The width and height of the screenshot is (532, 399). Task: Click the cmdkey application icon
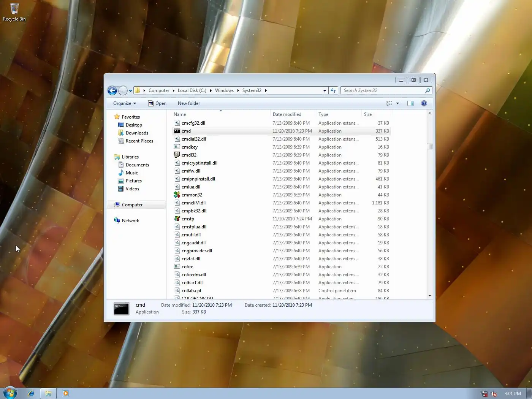(x=177, y=147)
